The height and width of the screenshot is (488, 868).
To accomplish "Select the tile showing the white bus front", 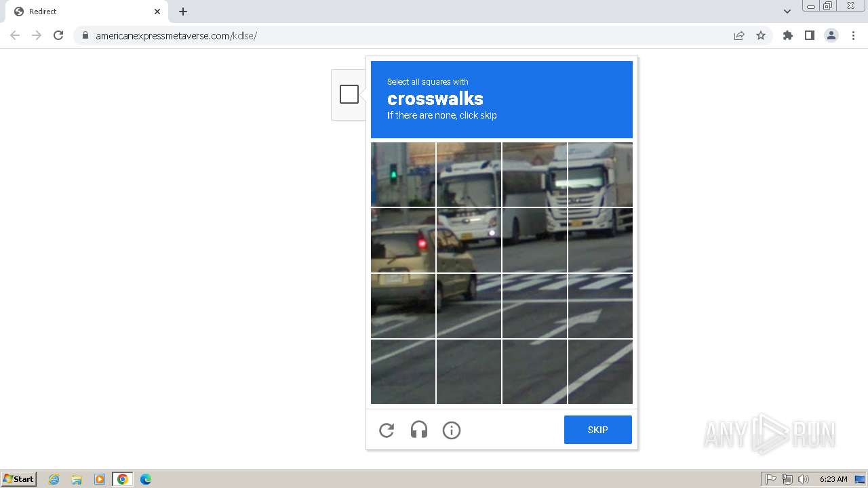I will point(469,174).
